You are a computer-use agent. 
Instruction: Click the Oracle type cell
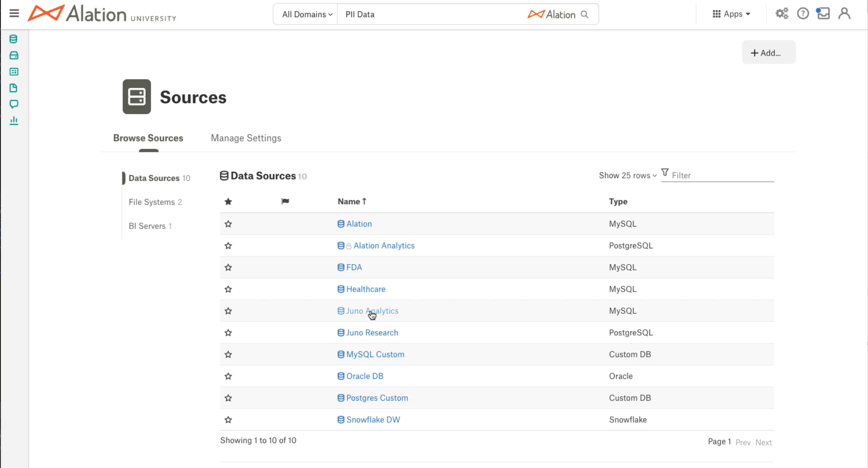coord(621,376)
